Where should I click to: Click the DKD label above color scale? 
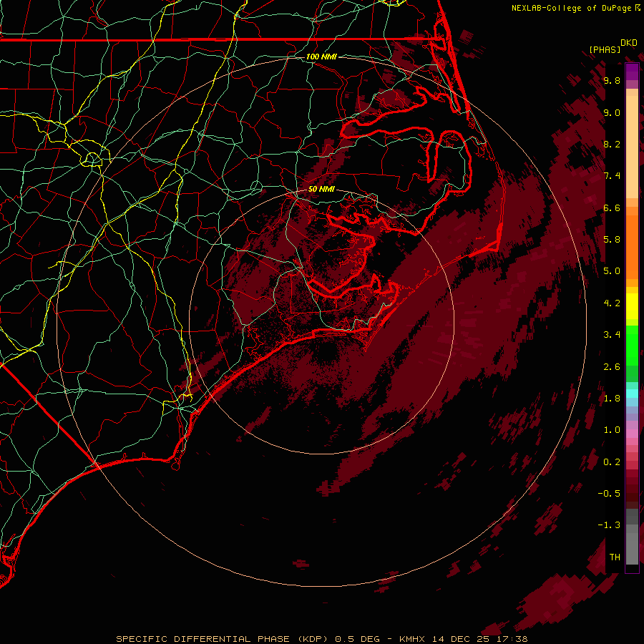pos(629,43)
